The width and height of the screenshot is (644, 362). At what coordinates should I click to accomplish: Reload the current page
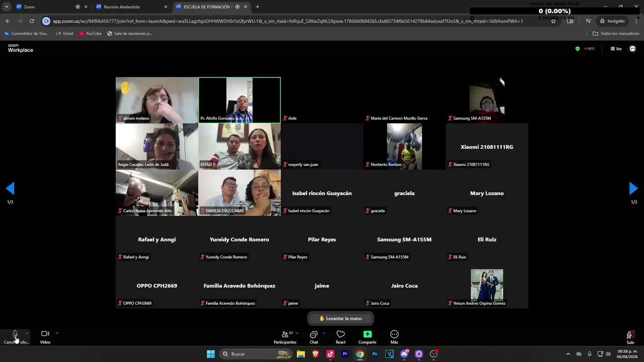point(32,21)
